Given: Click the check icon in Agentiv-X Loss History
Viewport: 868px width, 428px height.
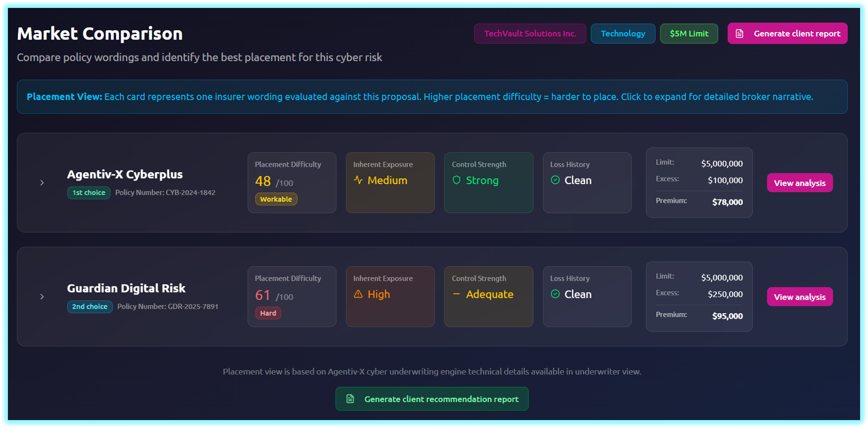Looking at the screenshot, I should pos(555,180).
